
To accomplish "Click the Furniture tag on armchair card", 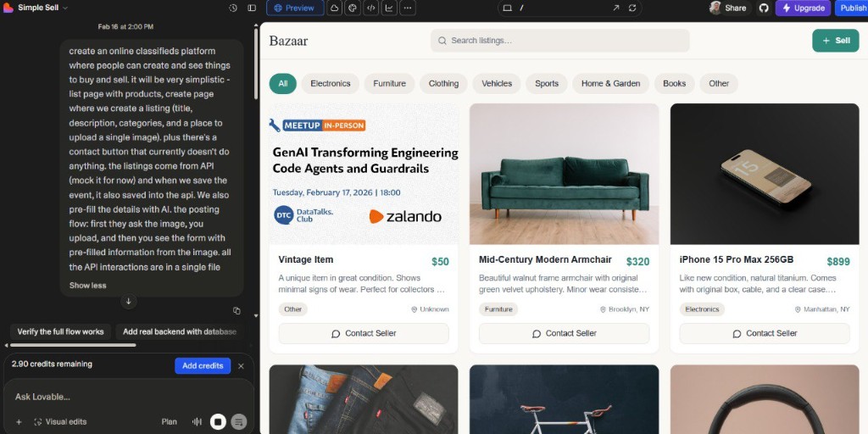I will [x=498, y=309].
